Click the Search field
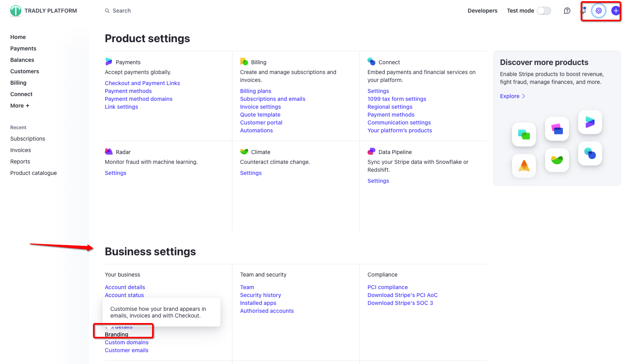Viewport: 644px width, 364px height. pyautogui.click(x=122, y=11)
